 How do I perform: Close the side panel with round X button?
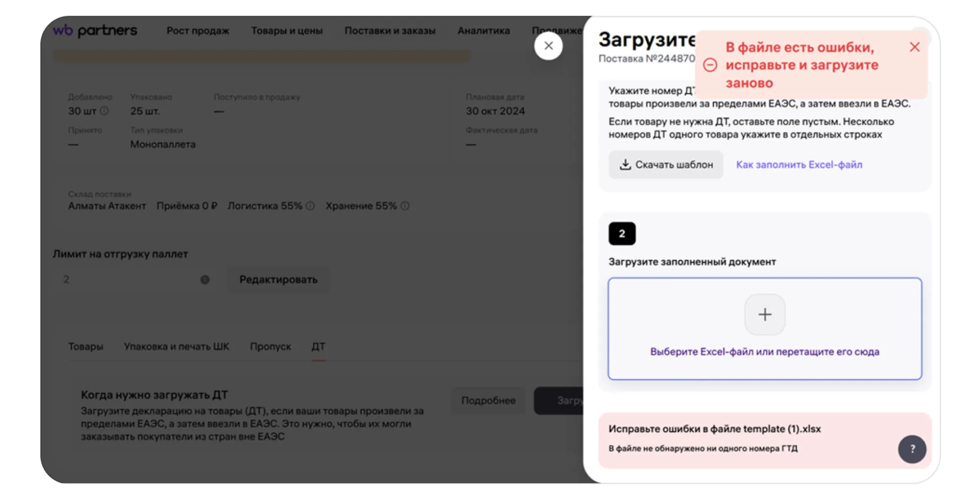[548, 46]
